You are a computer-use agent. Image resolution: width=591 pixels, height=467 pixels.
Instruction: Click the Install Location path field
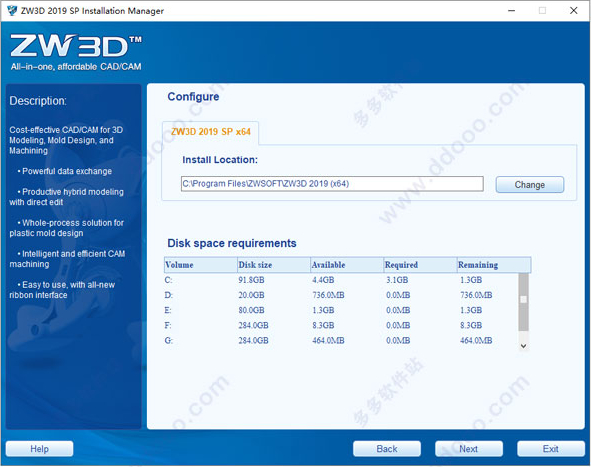pos(332,184)
